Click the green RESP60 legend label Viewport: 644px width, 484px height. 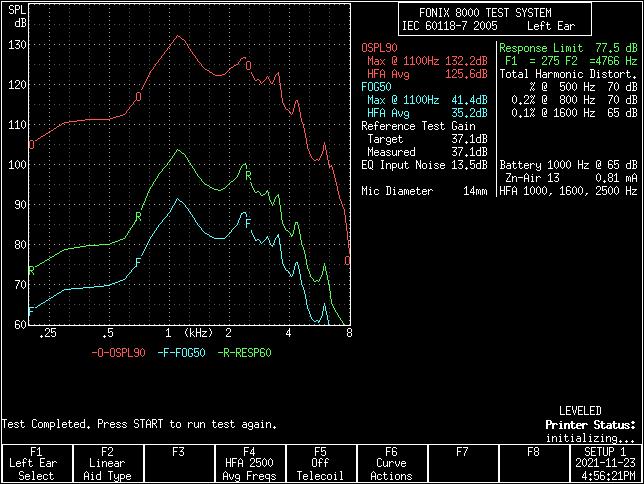click(244, 353)
